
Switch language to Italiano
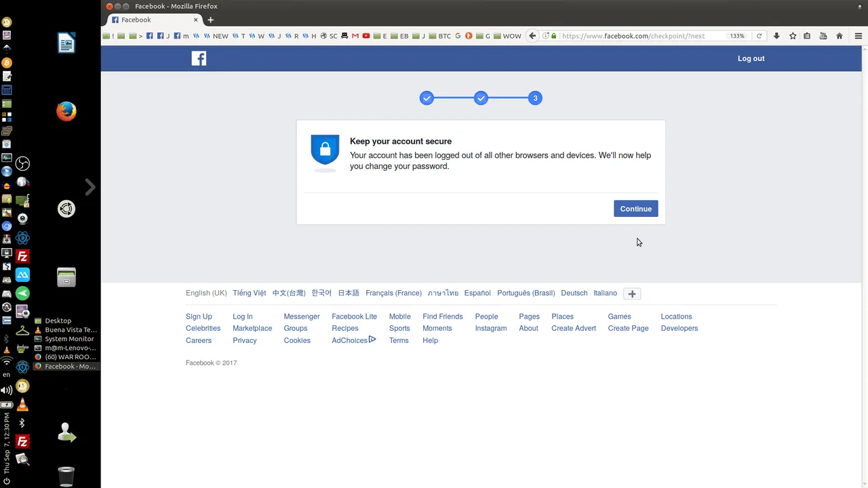(x=605, y=293)
